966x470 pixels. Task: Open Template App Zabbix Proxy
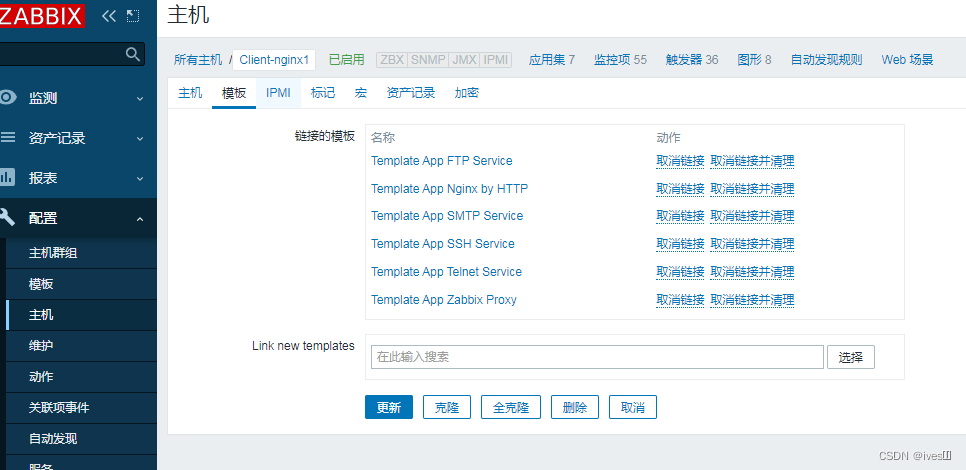point(444,300)
